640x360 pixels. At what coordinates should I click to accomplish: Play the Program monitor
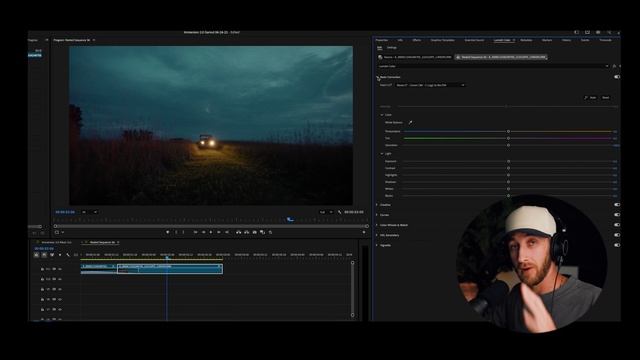[211, 232]
